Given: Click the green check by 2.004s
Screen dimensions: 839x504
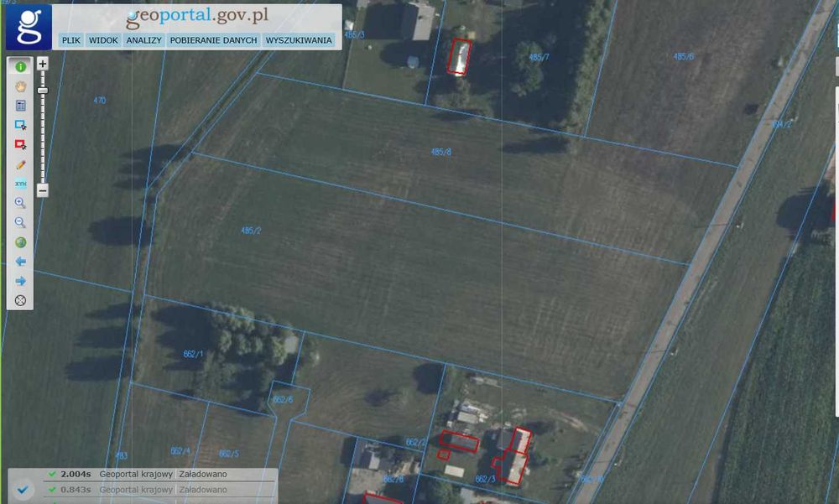Looking at the screenshot, I should coord(52,474).
